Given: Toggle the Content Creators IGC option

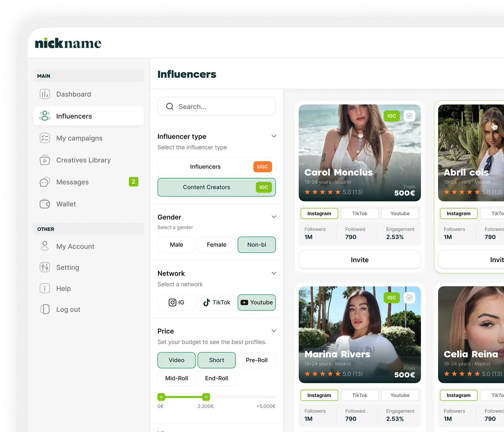Looking at the screenshot, I should click(216, 187).
